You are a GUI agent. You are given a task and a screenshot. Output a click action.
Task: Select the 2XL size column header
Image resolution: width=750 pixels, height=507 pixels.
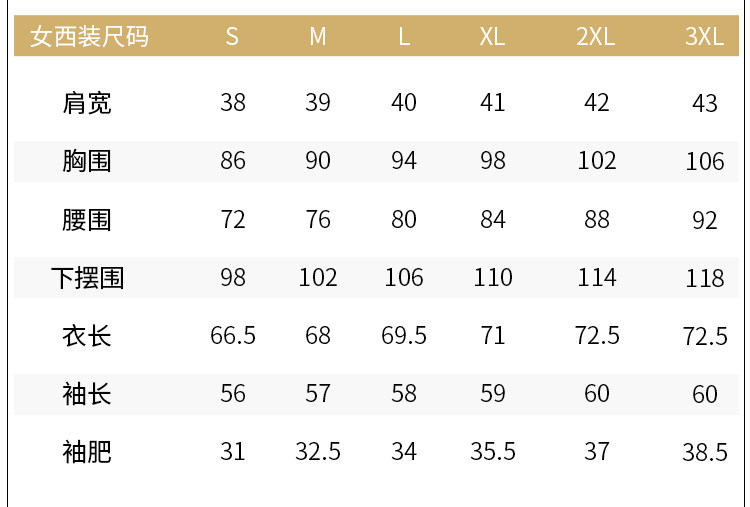coord(596,36)
